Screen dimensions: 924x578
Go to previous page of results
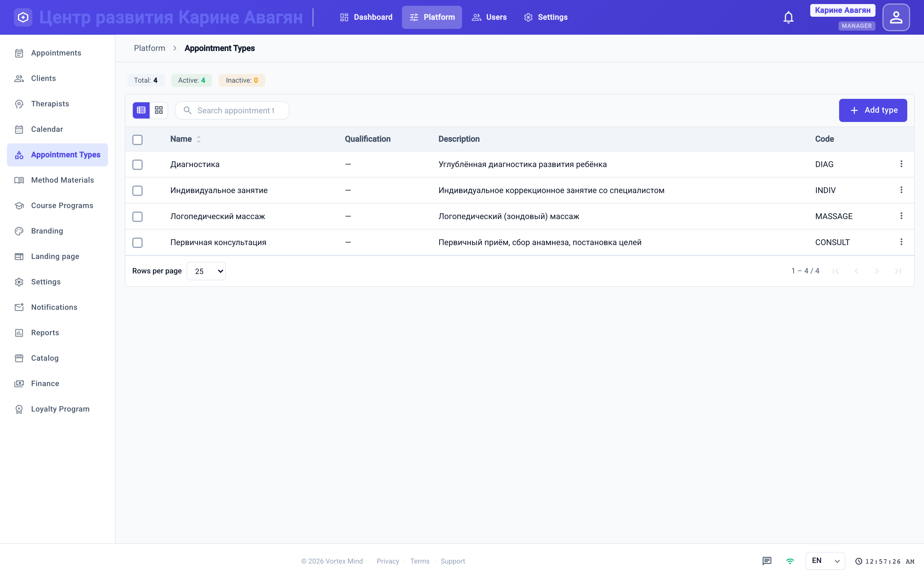pyautogui.click(x=856, y=271)
